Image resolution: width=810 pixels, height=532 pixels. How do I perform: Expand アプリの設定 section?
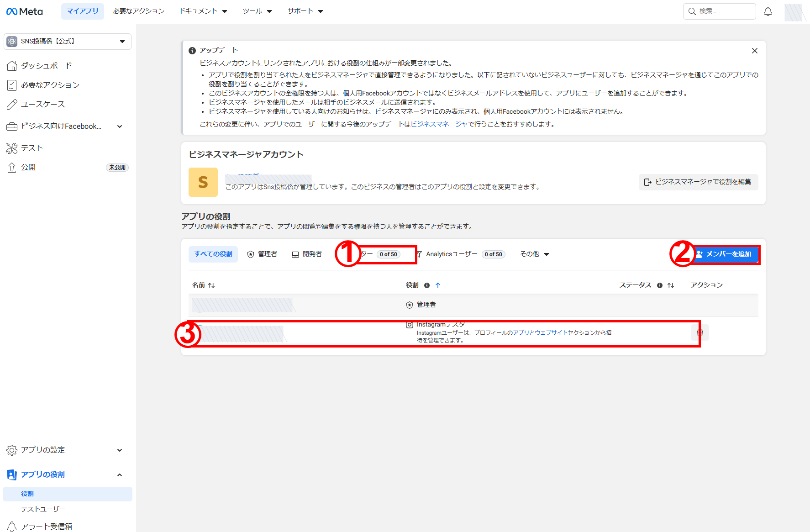point(67,450)
